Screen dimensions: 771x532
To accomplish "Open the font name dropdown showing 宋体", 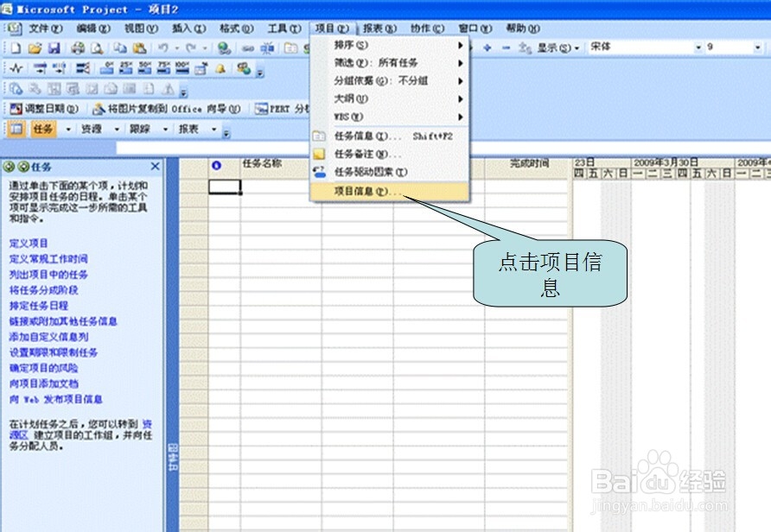I will click(x=698, y=47).
